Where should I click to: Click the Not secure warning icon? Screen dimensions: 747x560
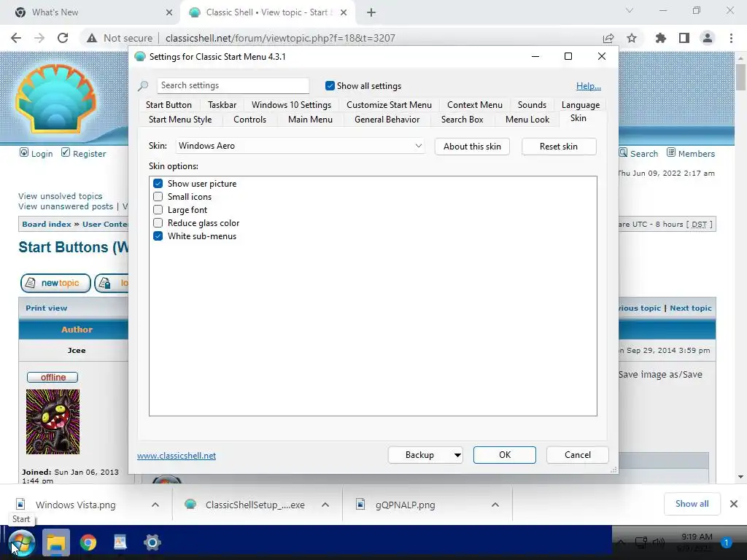coord(92,38)
